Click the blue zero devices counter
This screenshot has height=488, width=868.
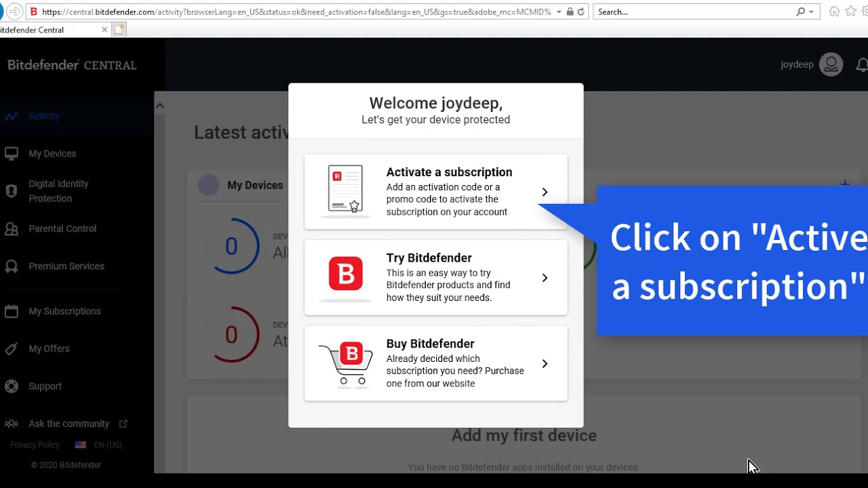(231, 246)
